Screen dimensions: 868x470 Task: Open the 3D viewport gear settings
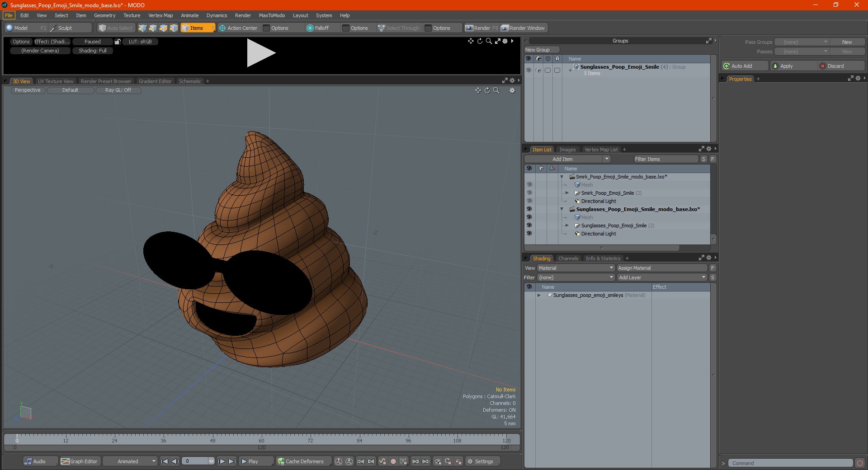pyautogui.click(x=512, y=90)
